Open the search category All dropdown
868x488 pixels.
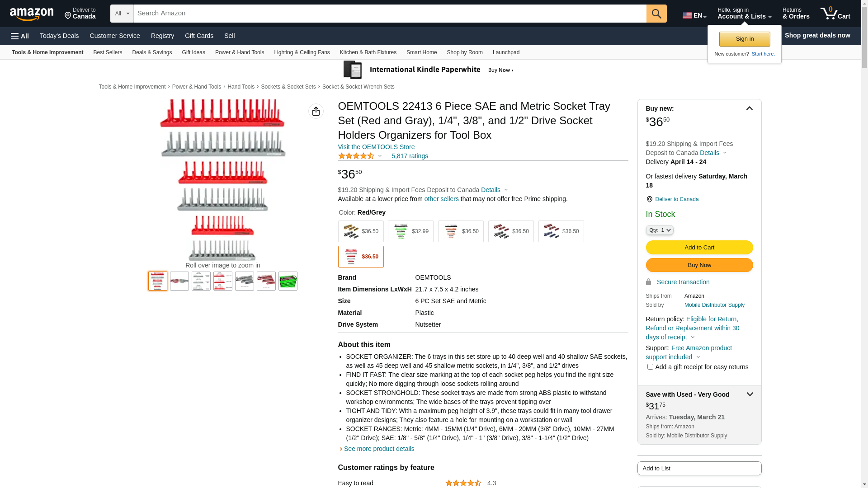coord(122,14)
